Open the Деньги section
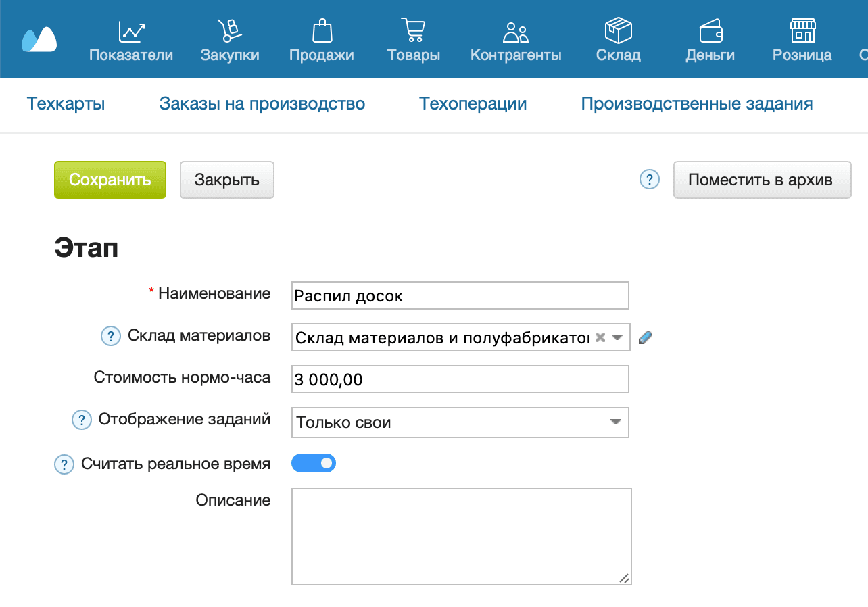This screenshot has width=868, height=607. coord(709,41)
